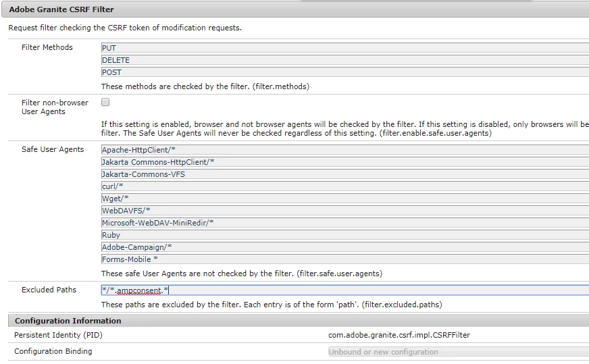Viewport: 589px width, 364px height.
Task: Edit the WebDAVFS/* agent field
Action: 345,211
